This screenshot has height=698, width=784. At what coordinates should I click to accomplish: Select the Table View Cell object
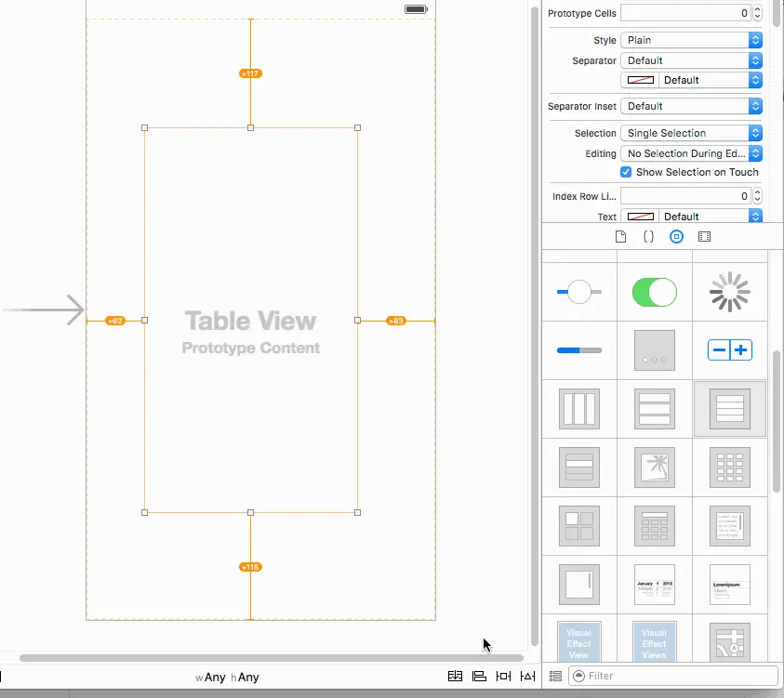point(579,468)
